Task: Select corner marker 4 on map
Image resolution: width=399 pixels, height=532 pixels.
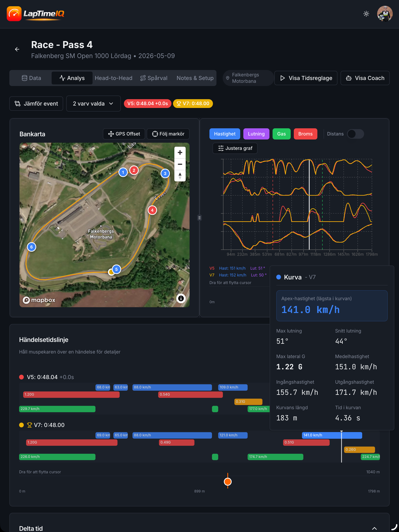Action: 152,210
